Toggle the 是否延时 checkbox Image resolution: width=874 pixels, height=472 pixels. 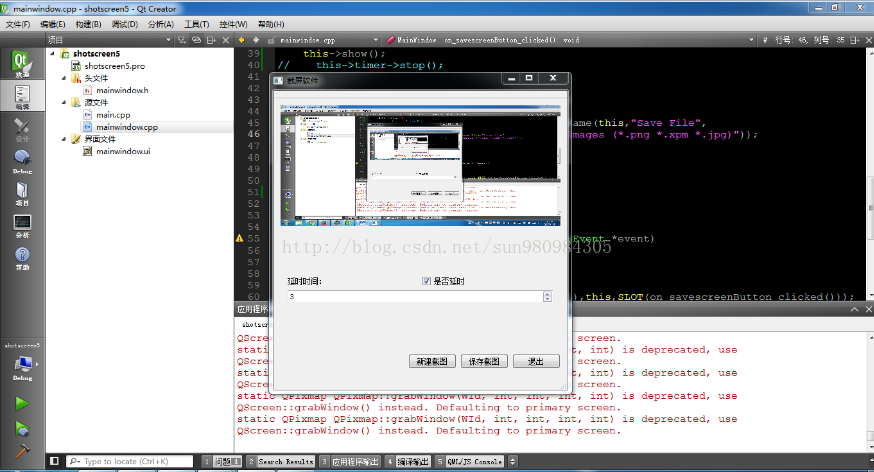(x=426, y=281)
